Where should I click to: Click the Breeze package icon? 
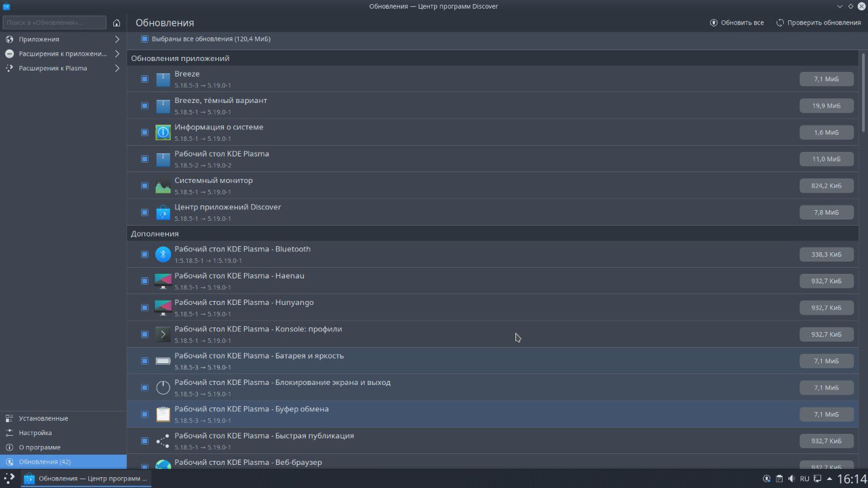163,79
